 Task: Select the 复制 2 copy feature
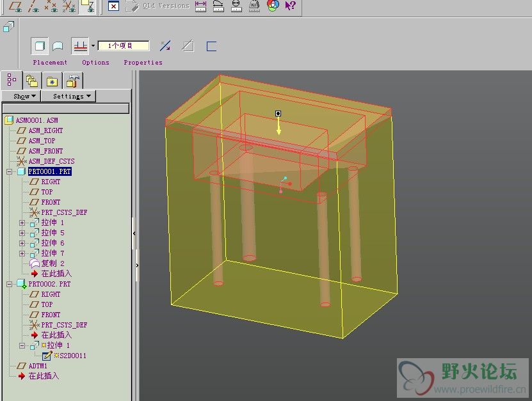52,263
